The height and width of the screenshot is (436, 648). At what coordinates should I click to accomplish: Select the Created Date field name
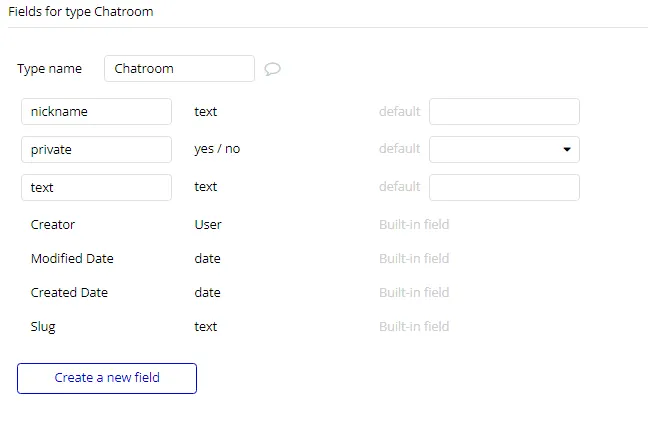[69, 293]
